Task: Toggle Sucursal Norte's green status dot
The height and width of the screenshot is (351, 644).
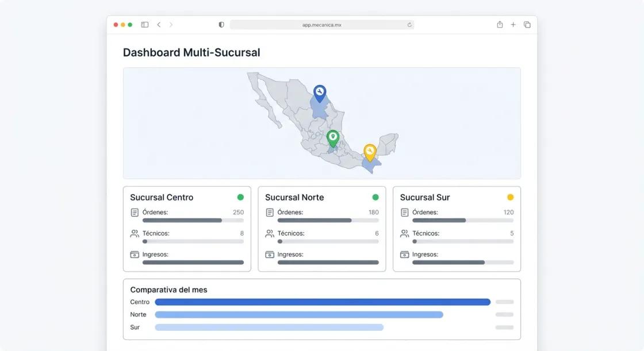Action: [375, 196]
